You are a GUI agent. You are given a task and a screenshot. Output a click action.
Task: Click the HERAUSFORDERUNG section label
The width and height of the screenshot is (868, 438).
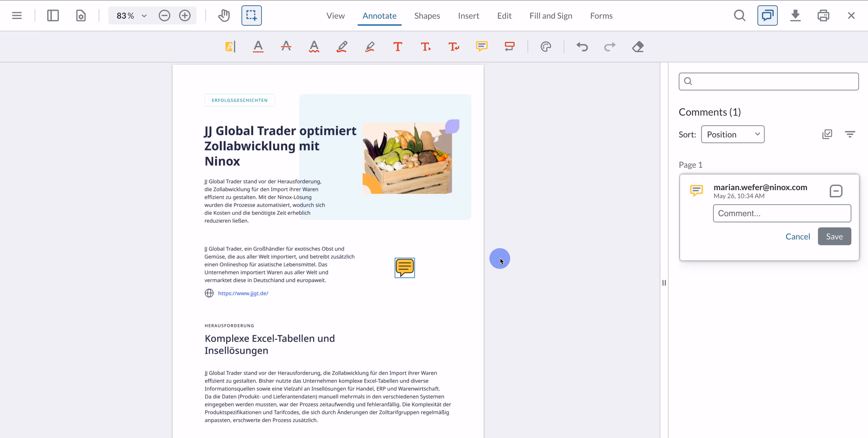click(229, 325)
